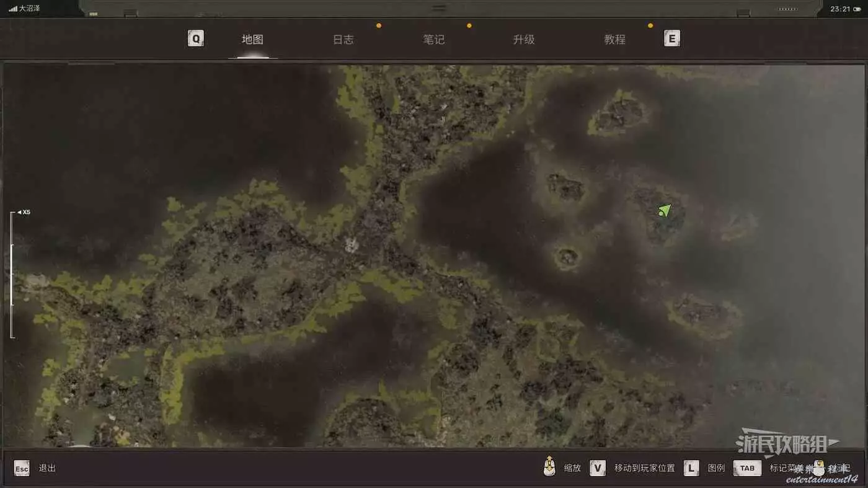
Task: Click the 23:21 clock display
Action: [840, 9]
